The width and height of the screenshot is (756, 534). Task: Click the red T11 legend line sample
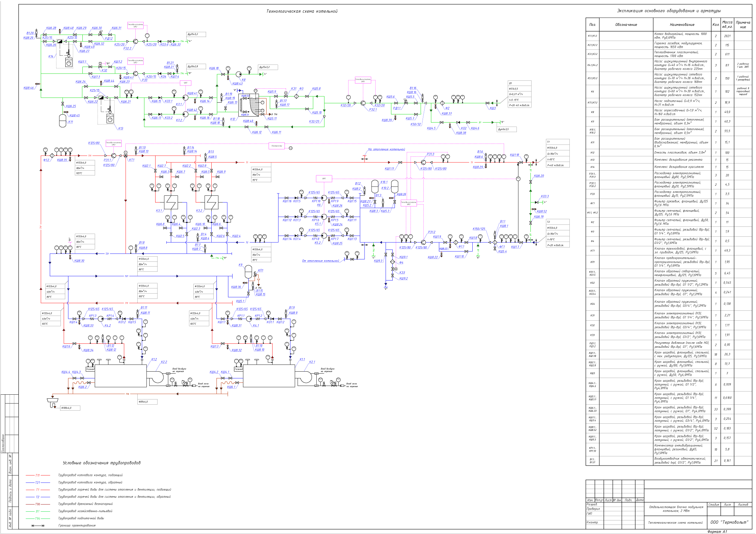point(38,475)
